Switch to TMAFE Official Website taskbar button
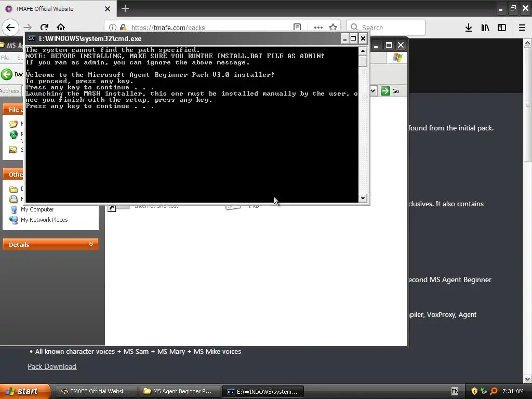 tap(96, 391)
